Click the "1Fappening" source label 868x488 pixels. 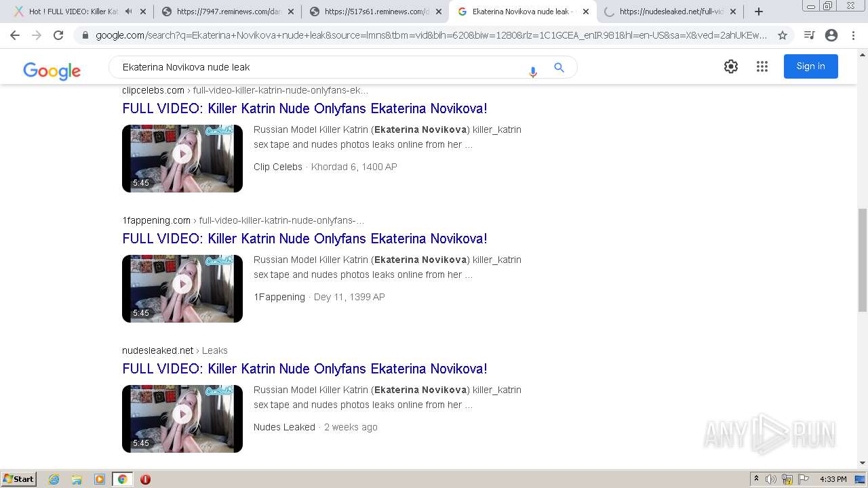click(x=279, y=297)
